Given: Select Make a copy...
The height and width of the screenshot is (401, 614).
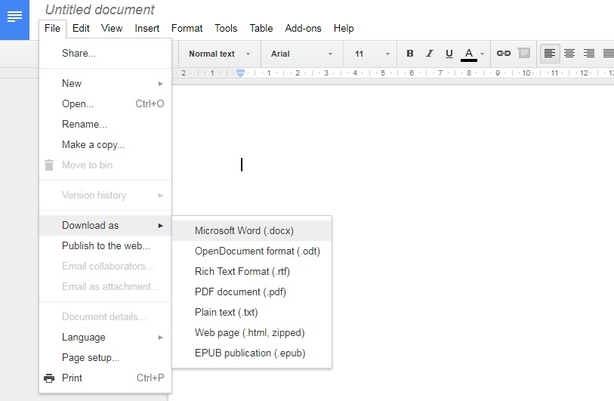Looking at the screenshot, I should pos(105,145).
